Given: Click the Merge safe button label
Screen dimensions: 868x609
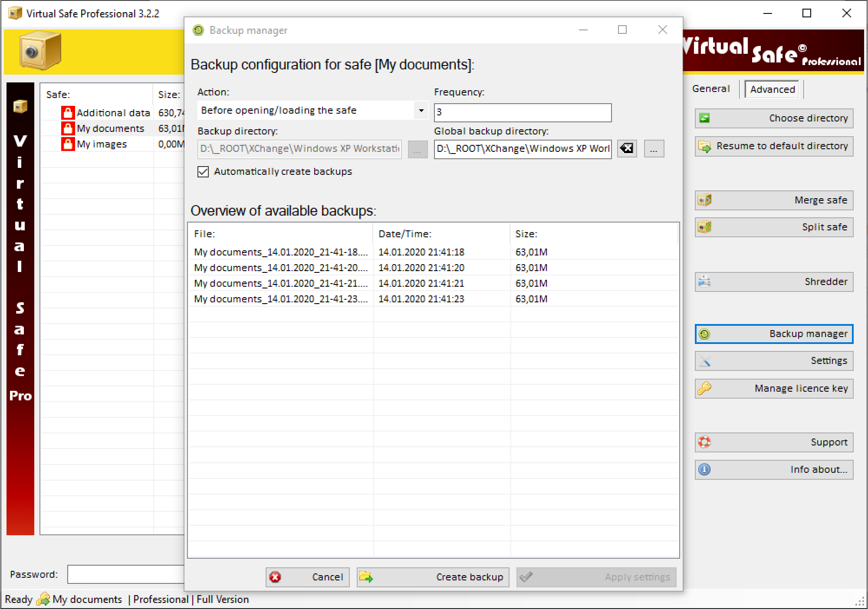Looking at the screenshot, I should pos(821,200).
